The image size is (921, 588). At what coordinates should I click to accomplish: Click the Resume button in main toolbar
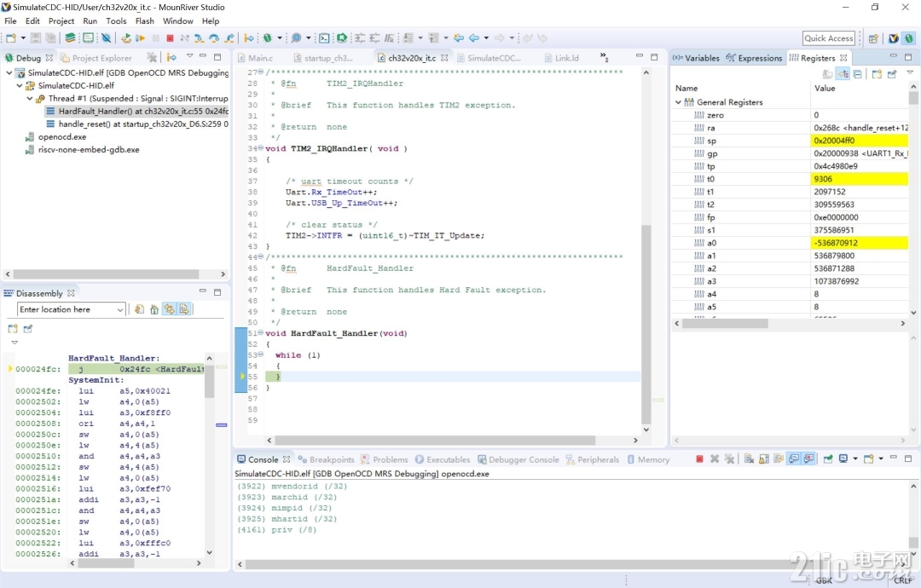[x=141, y=38]
